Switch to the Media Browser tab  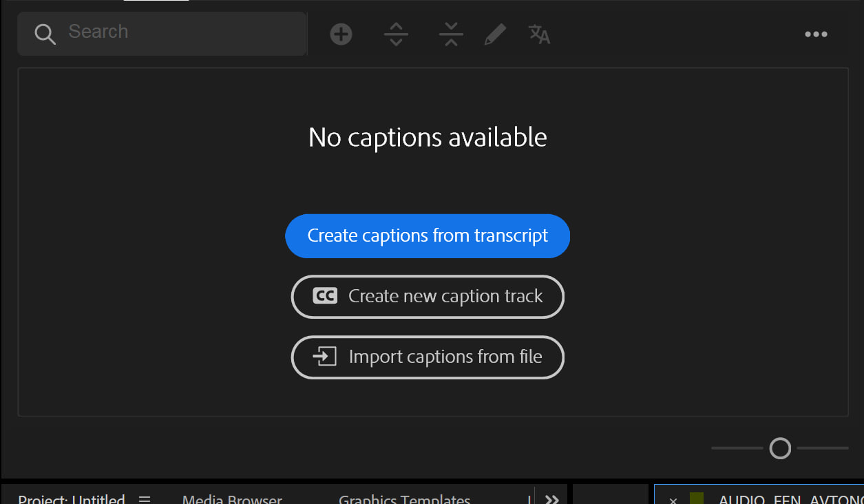[x=232, y=498]
